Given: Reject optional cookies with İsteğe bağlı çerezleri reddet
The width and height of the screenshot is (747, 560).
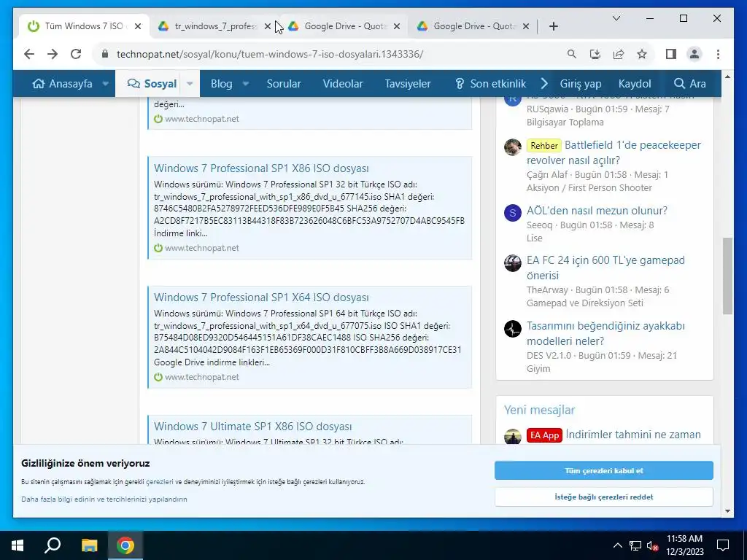Looking at the screenshot, I should (603, 497).
